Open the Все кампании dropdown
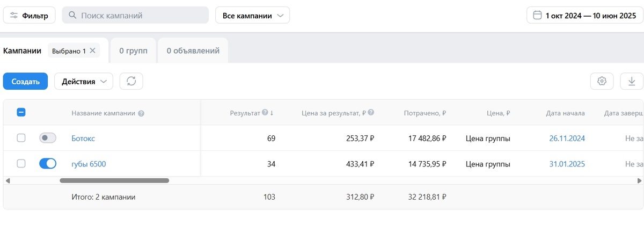This screenshot has height=247, width=644. (252, 16)
